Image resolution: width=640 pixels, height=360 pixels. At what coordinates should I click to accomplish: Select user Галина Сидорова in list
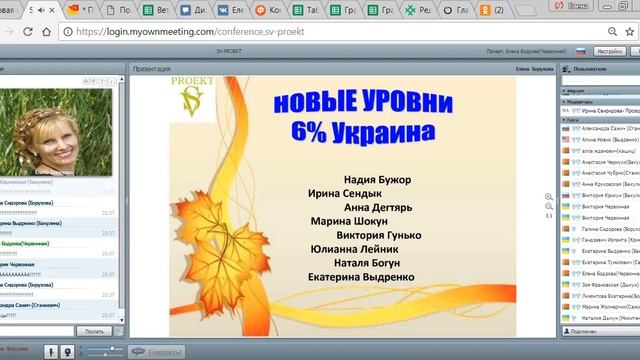[601, 229]
